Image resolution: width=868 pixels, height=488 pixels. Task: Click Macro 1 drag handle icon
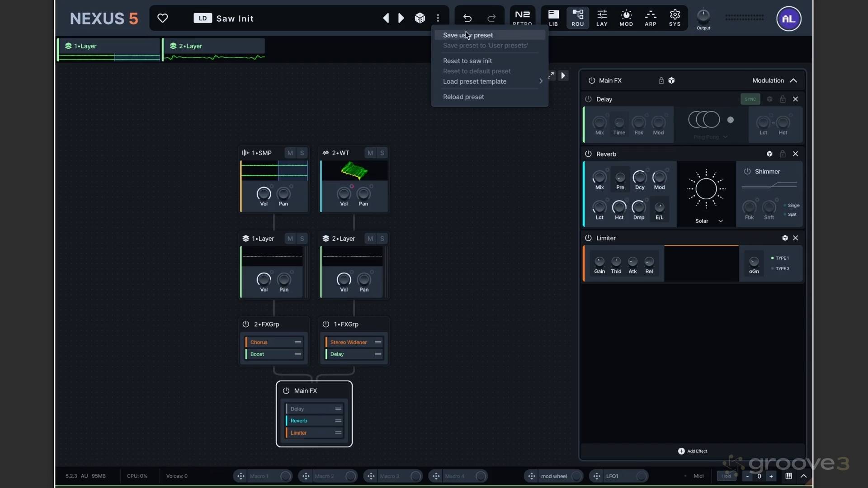point(241,476)
